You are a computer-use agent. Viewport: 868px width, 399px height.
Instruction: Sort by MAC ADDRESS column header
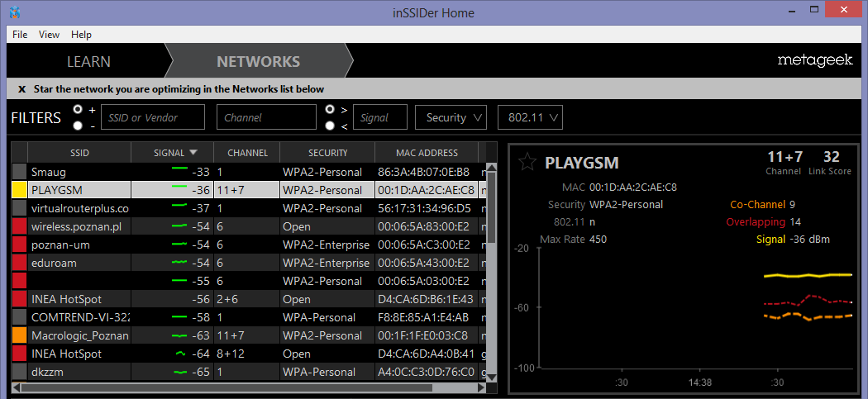click(x=427, y=153)
